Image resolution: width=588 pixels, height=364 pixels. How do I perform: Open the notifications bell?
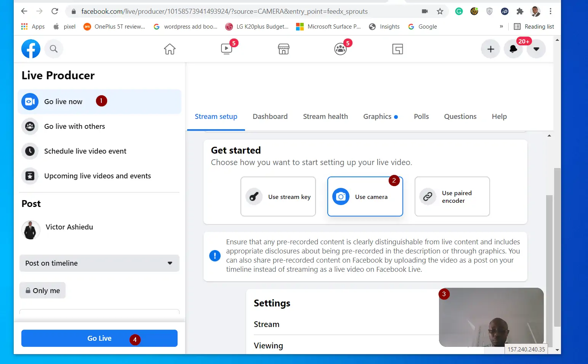(513, 49)
